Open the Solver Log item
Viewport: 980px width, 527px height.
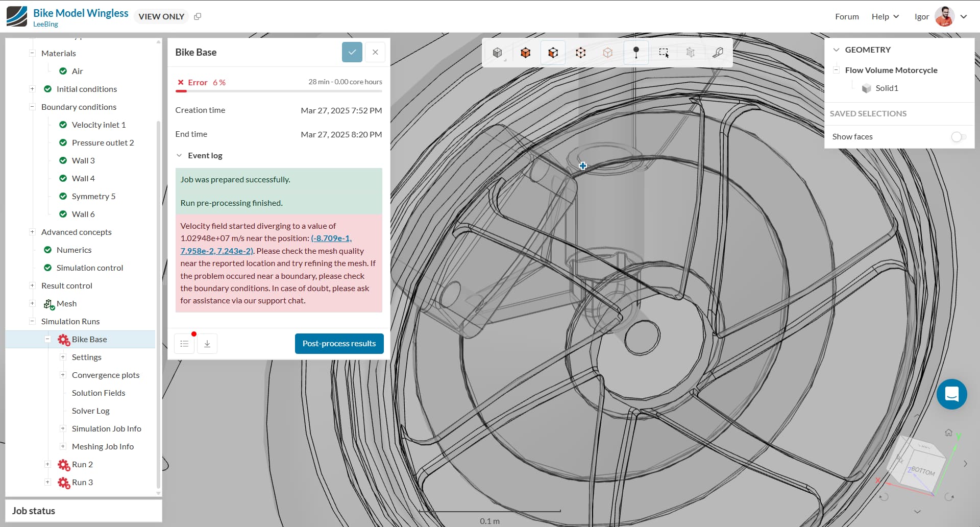[x=91, y=411]
